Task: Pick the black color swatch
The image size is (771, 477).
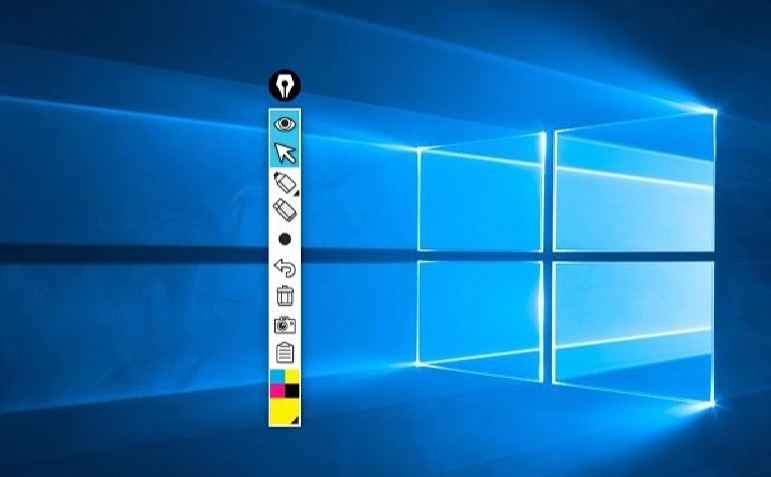Action: click(x=293, y=389)
